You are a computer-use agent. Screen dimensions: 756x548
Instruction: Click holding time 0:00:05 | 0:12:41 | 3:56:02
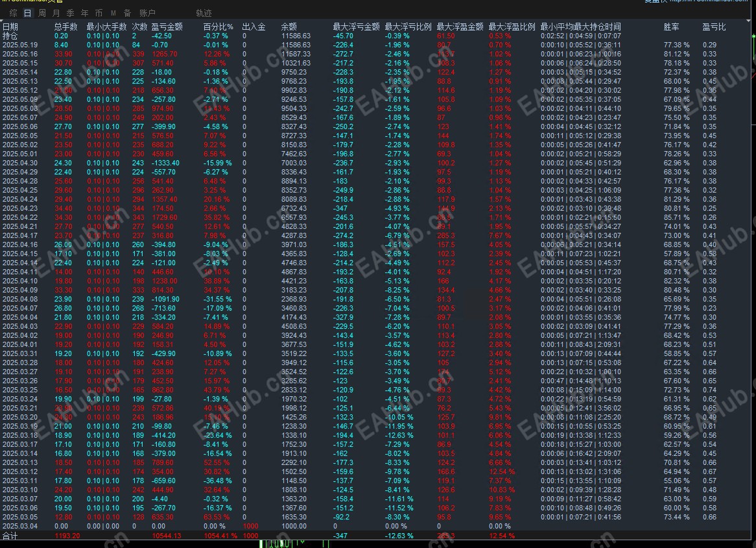[580, 408]
